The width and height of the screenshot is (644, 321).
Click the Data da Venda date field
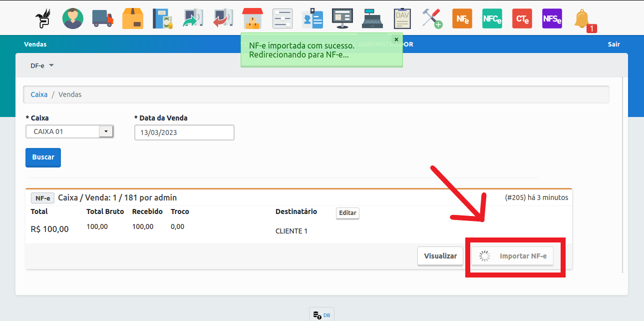tap(184, 132)
